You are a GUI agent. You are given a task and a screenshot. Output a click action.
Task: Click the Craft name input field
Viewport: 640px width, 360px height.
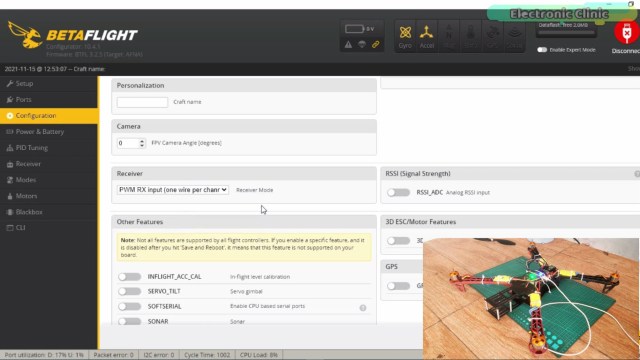tap(142, 102)
